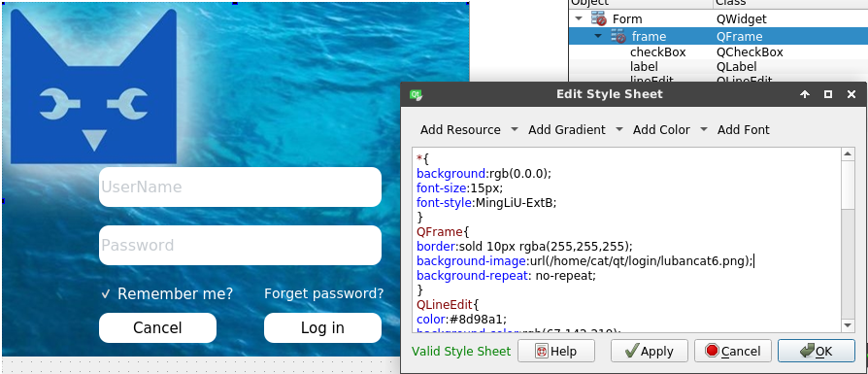Click the Form widget icon in Object tree
This screenshot has height=374, width=868.
click(x=598, y=18)
